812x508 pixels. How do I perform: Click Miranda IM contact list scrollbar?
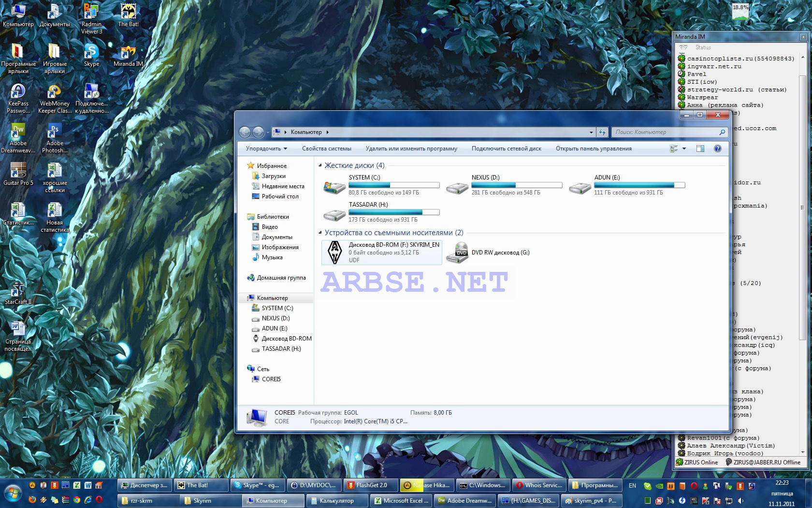pos(803,208)
